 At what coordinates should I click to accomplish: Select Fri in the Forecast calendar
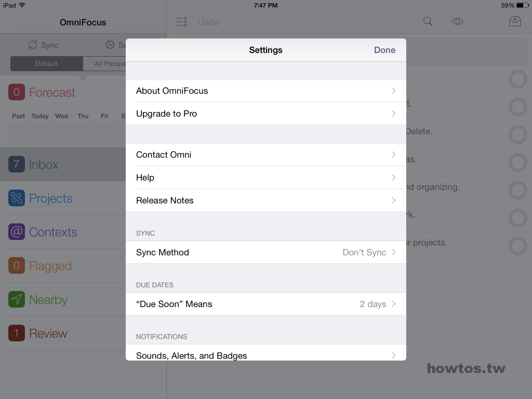104,116
